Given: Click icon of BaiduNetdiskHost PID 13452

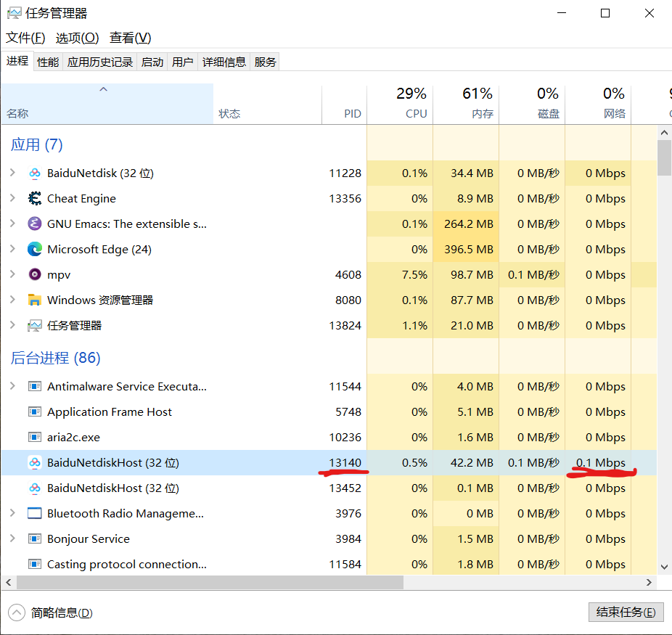Looking at the screenshot, I should tap(35, 488).
